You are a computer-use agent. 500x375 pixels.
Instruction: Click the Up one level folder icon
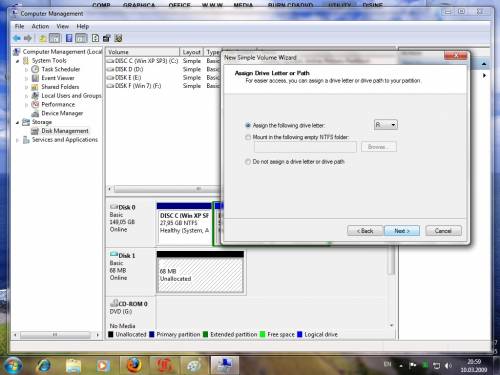point(42,38)
